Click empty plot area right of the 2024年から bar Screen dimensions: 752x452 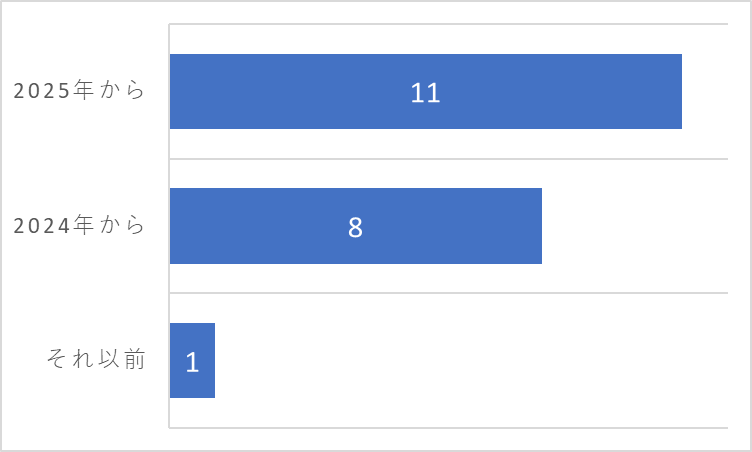click(635, 226)
